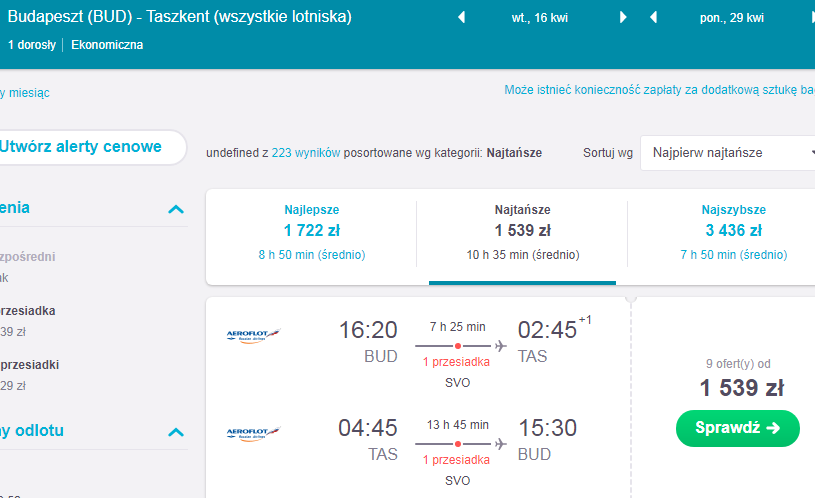Click the outbound plane icon near TAS
This screenshot has width=815, height=498.
coord(501,346)
